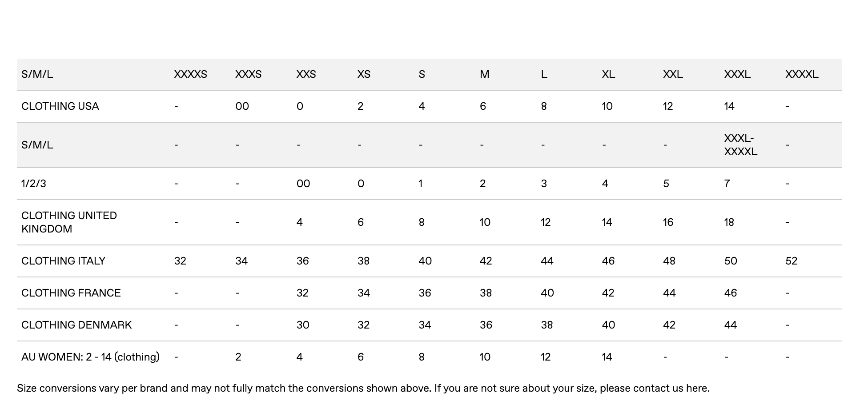Click the CLOTHING ITALY row label

pos(63,261)
